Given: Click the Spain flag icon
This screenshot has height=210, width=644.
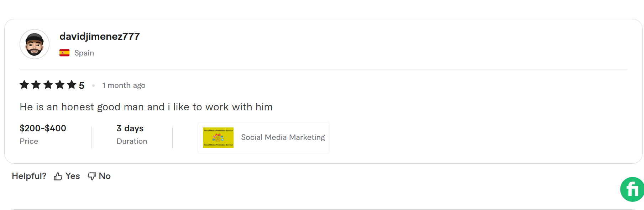Looking at the screenshot, I should click(64, 52).
